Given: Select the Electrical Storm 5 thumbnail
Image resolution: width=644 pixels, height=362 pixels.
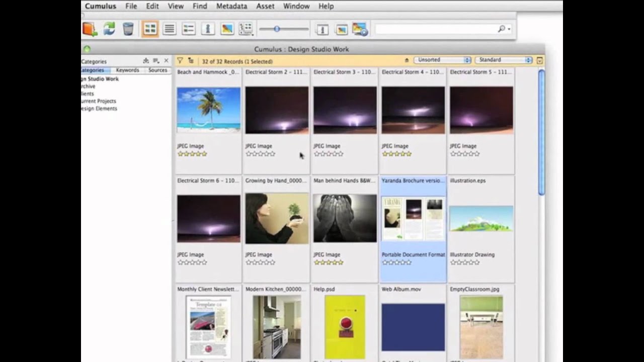Looking at the screenshot, I should [x=481, y=110].
